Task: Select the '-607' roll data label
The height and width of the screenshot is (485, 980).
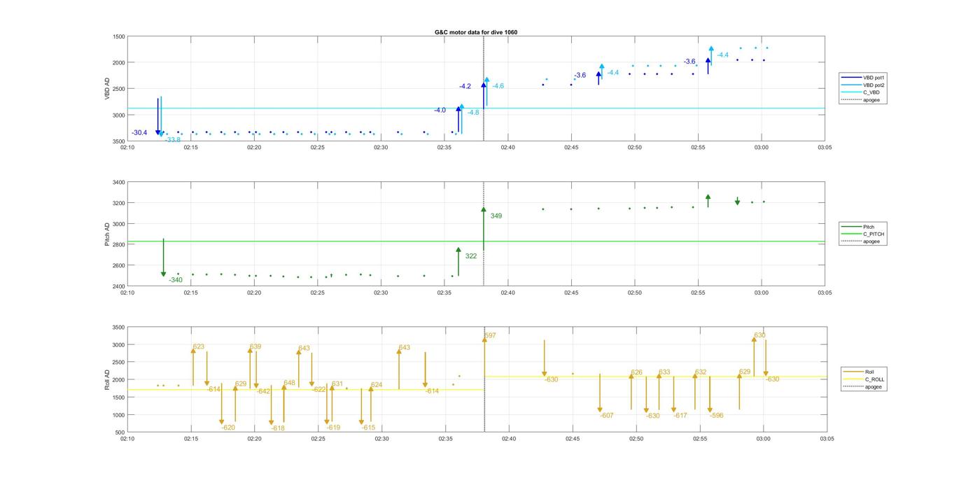Action: coord(607,416)
